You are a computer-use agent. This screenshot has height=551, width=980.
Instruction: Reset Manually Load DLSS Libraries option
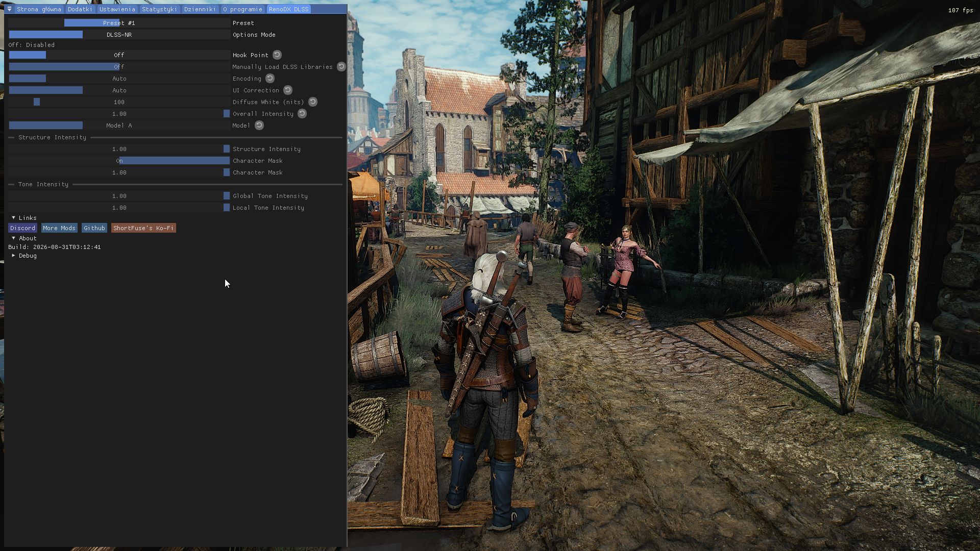click(x=341, y=66)
